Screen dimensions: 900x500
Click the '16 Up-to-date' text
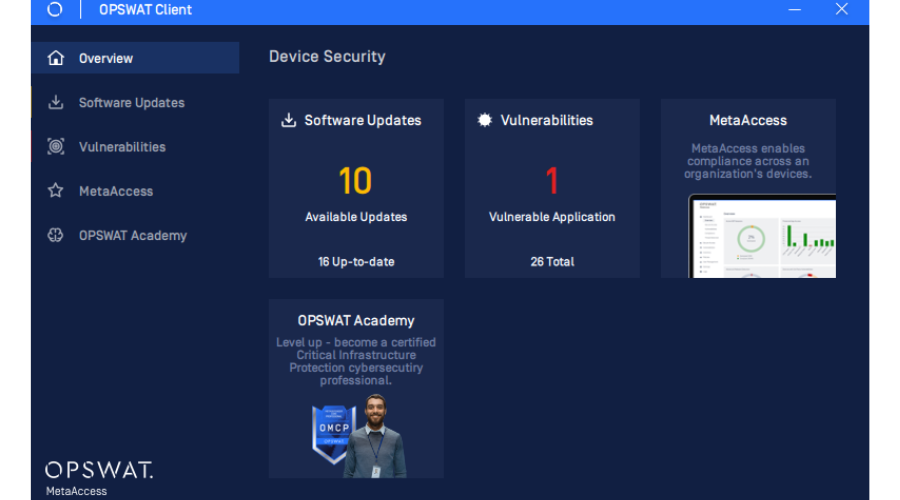(356, 262)
